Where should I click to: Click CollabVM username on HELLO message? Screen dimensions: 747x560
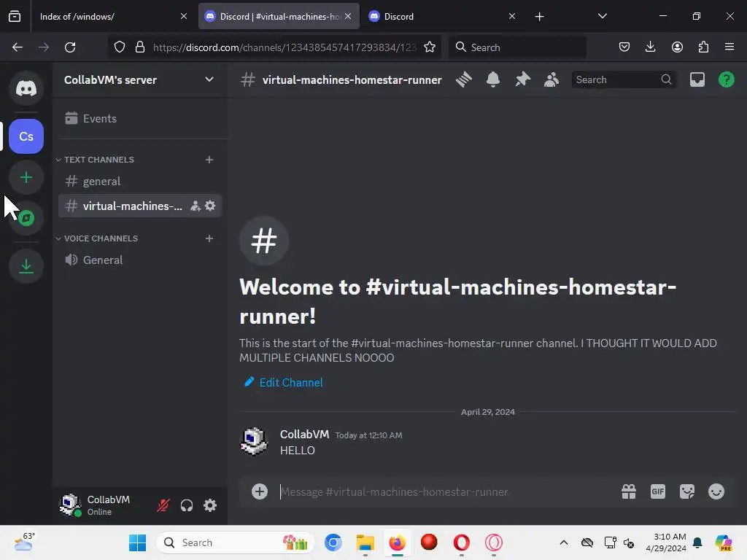coord(304,435)
